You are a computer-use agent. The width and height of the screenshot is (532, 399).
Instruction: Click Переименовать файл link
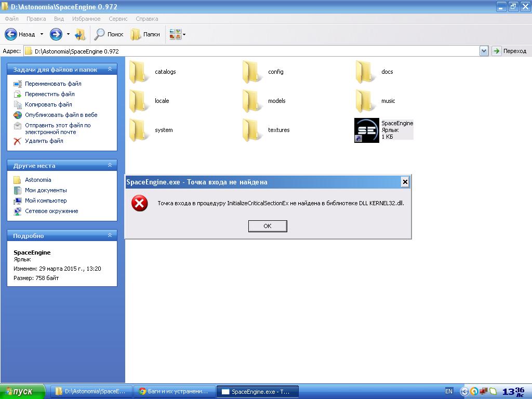tap(53, 84)
